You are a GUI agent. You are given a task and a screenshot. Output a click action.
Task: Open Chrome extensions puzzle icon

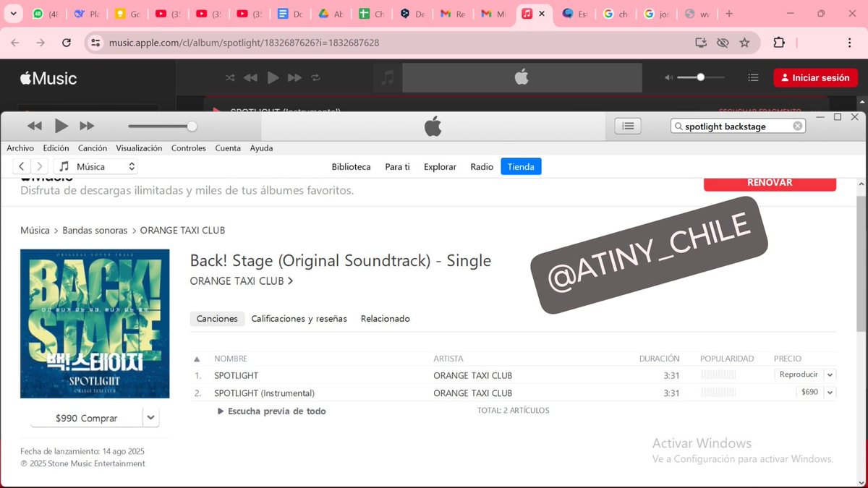pyautogui.click(x=779, y=43)
